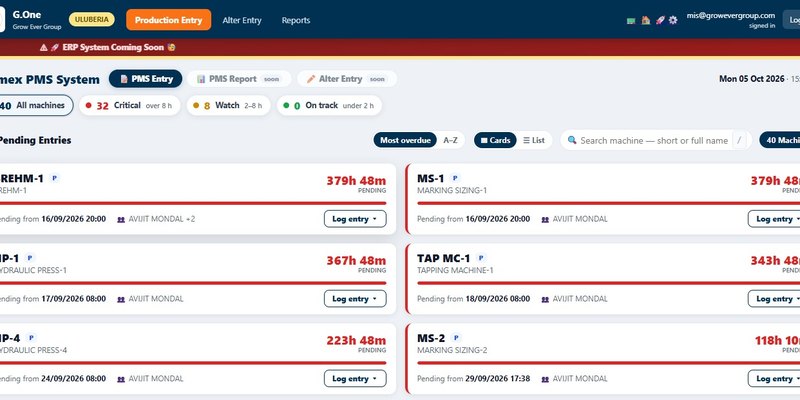Click the 40 Machines button
The height and width of the screenshot is (400, 800).
(781, 140)
